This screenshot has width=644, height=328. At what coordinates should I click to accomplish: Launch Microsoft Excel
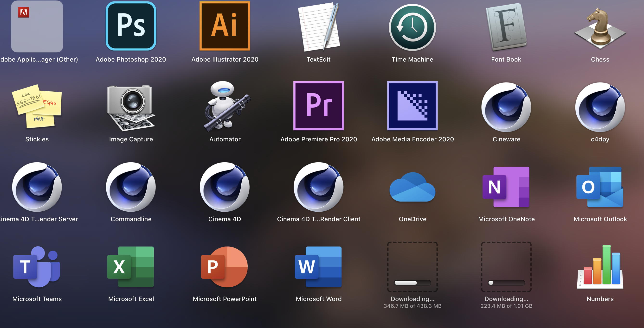point(131,266)
